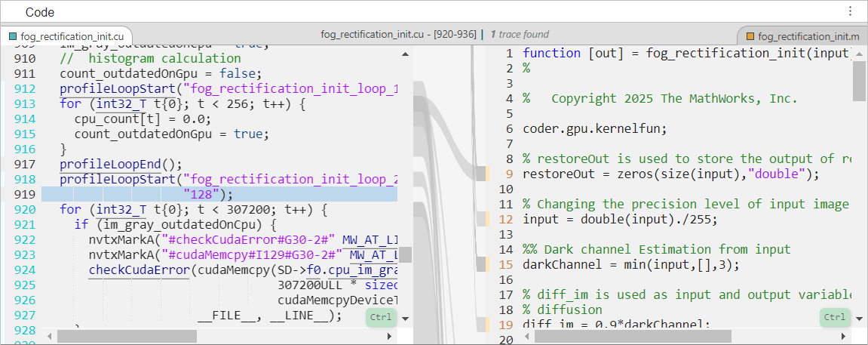The image size is (868, 345).
Task: Click the 'Dark channel Estimation' comment
Action: (657, 250)
